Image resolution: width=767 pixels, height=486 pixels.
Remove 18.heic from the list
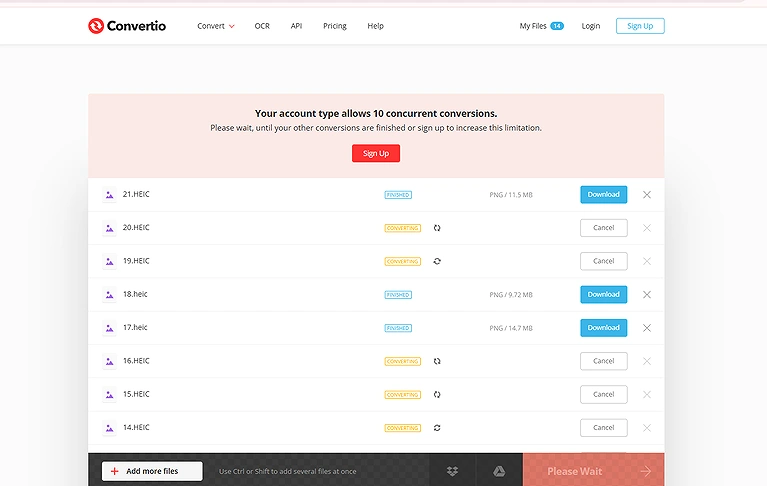coord(647,294)
